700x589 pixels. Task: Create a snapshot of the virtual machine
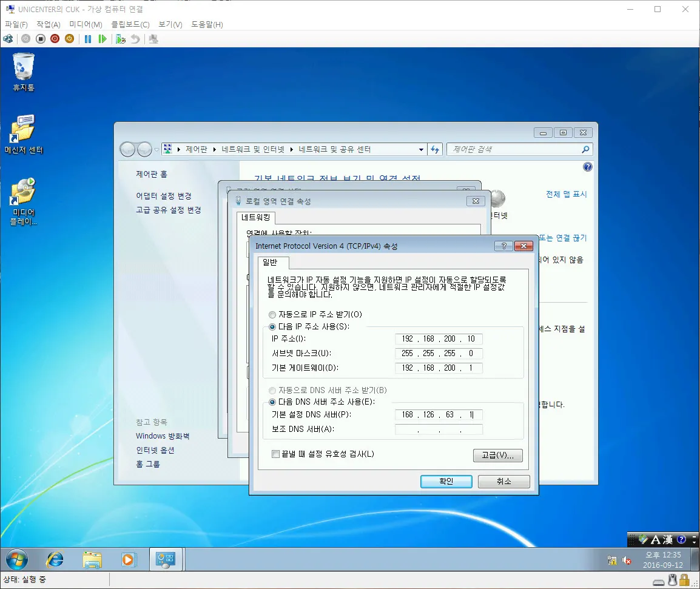121,38
